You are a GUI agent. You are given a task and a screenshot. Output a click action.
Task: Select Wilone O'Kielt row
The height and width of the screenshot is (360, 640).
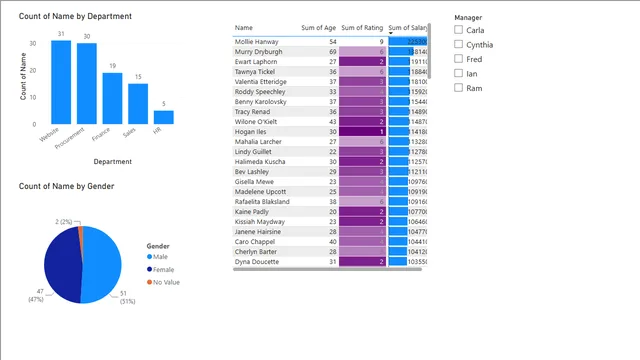pyautogui.click(x=256, y=122)
